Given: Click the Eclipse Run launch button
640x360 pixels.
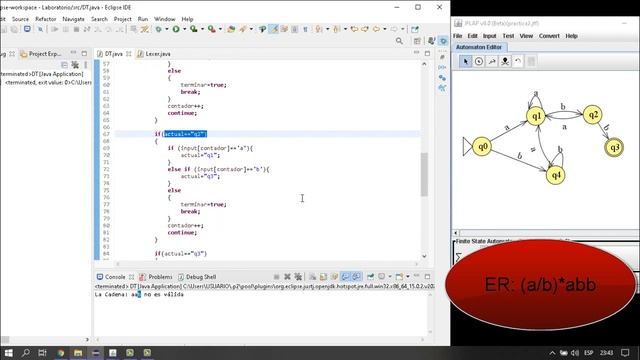Looking at the screenshot, I should tap(176, 29).
